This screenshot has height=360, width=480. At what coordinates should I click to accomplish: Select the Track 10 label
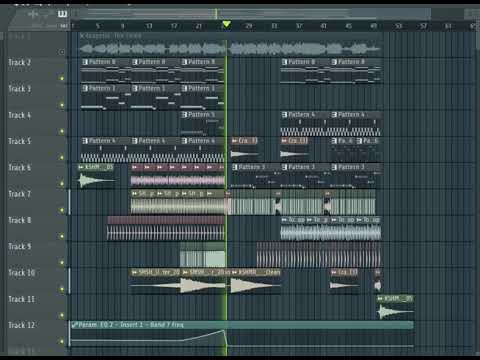click(x=21, y=273)
